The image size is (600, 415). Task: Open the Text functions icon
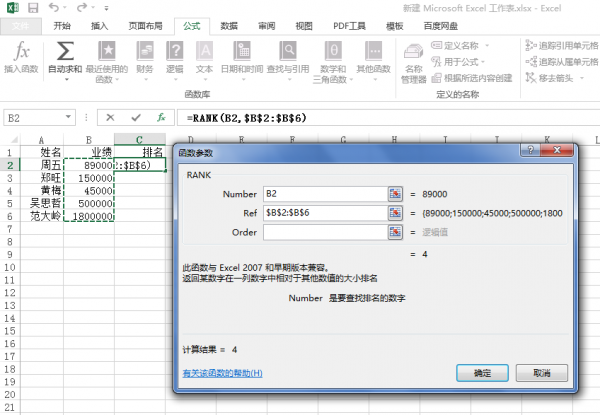click(205, 51)
